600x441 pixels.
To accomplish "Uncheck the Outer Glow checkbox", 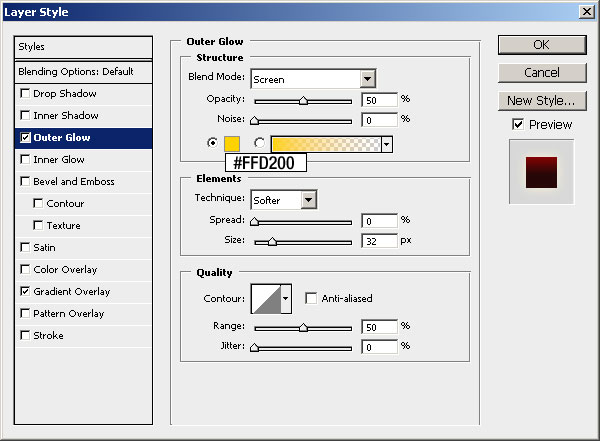I will [25, 137].
